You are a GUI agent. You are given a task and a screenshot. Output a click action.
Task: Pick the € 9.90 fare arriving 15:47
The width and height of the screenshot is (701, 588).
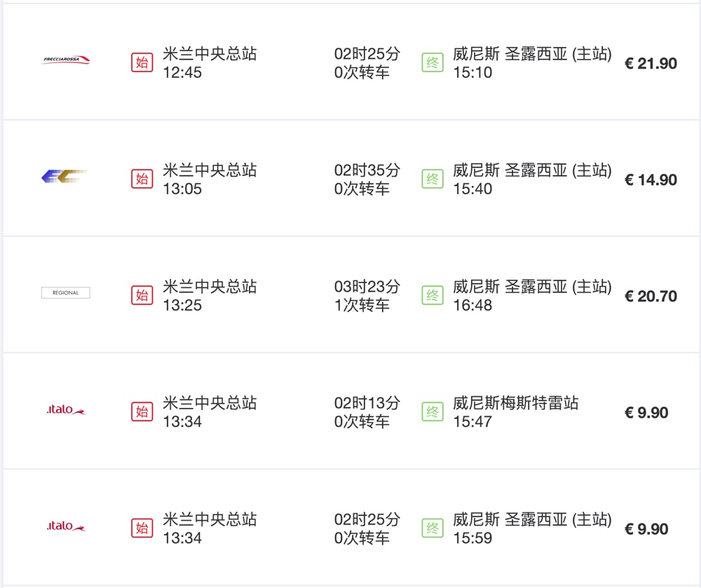point(646,413)
